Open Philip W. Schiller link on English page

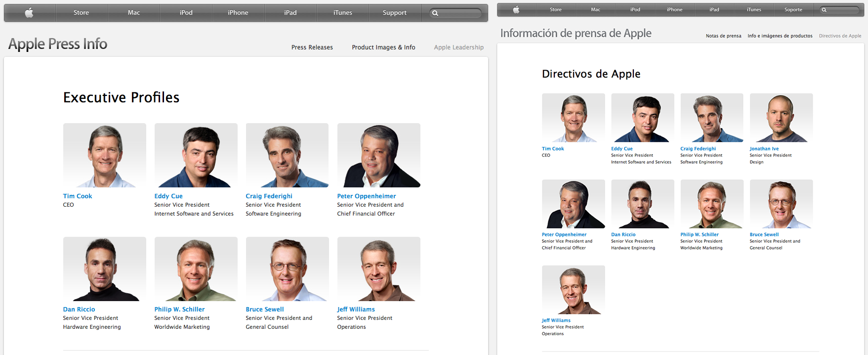click(x=179, y=310)
